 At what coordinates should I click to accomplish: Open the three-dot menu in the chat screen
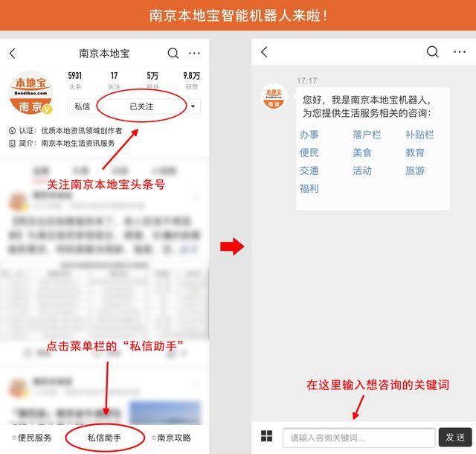click(460, 52)
